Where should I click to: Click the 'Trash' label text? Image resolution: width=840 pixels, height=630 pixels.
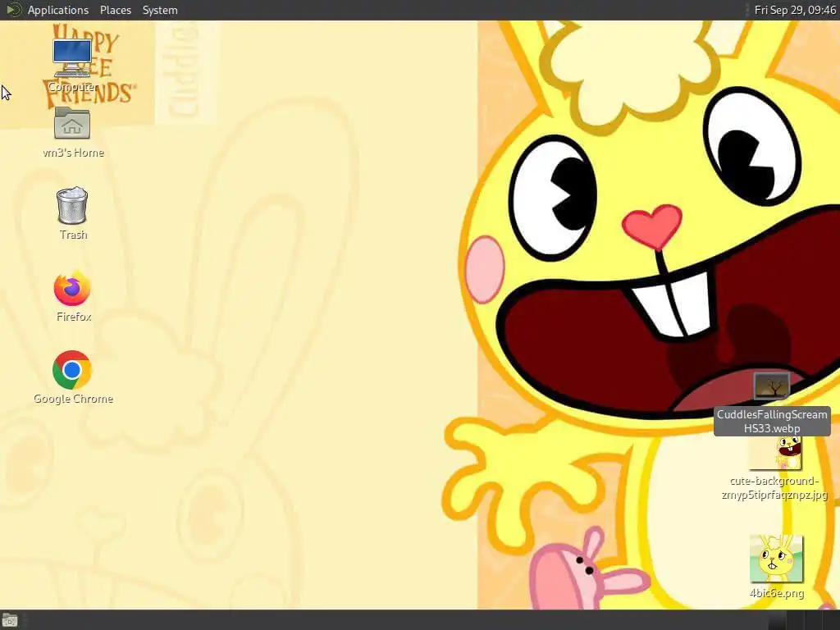tap(73, 235)
